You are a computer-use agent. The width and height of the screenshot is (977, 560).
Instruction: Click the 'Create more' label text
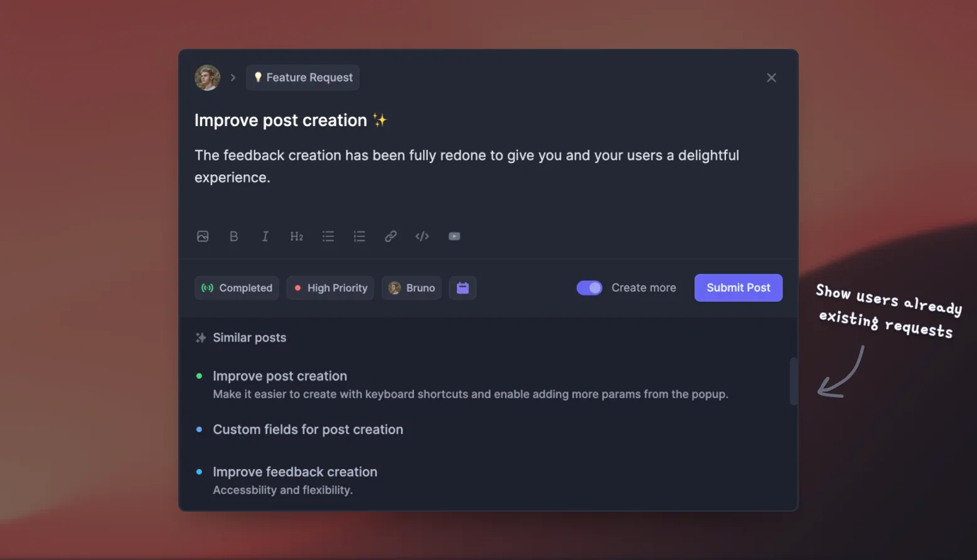pyautogui.click(x=644, y=288)
